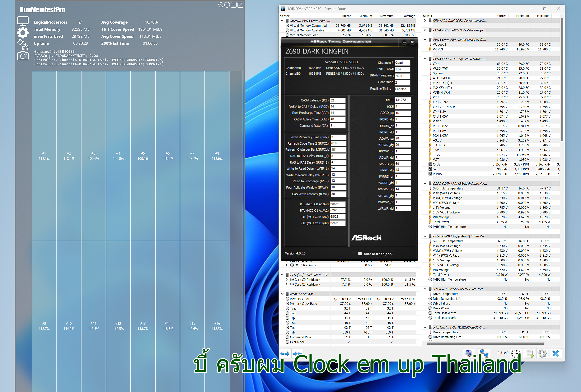Expand the OC Ratio Limits entry
Image resolution: width=581 pixels, height=392 pixels.
coord(287,265)
